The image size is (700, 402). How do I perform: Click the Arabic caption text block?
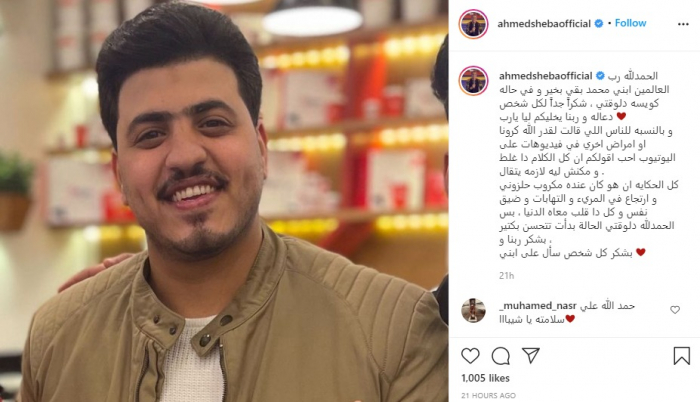588,164
